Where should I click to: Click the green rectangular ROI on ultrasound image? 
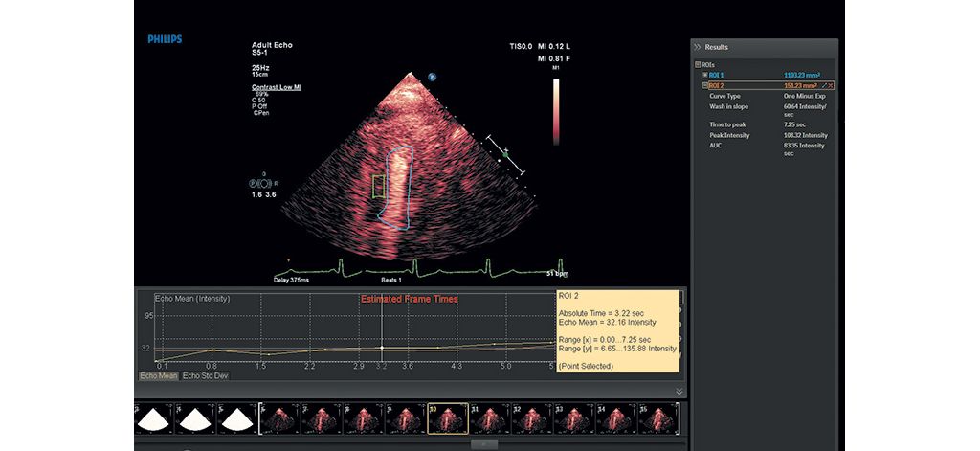coord(378,185)
